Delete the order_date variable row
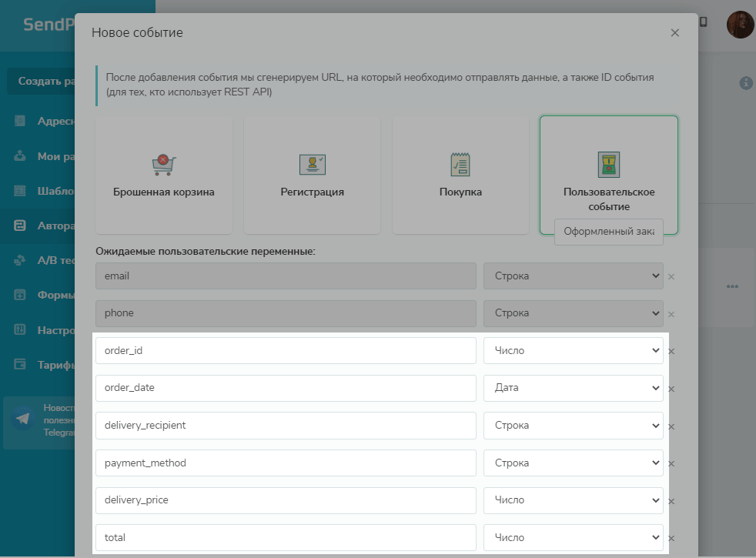 [671, 389]
